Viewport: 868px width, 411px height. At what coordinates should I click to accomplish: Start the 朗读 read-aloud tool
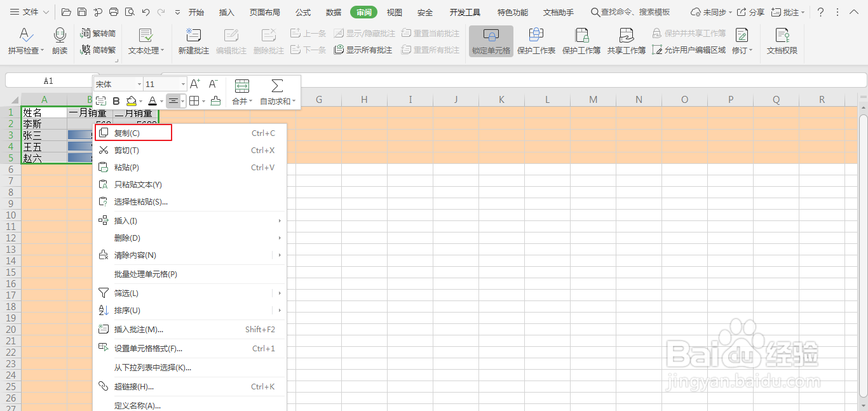tap(60, 41)
